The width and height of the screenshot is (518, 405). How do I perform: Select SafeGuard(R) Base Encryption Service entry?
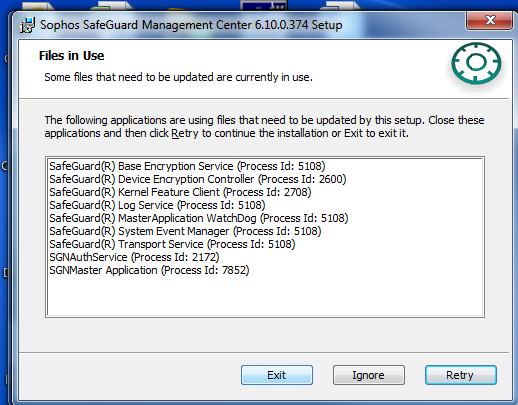coord(187,166)
